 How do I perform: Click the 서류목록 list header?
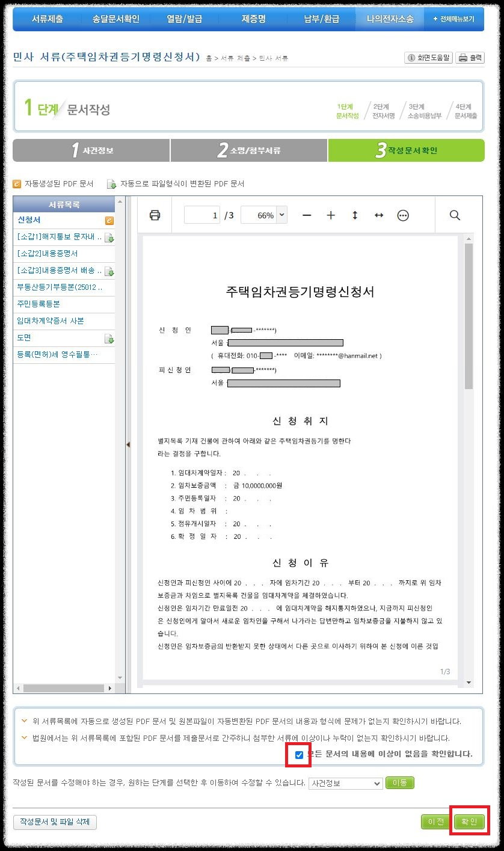coord(64,204)
